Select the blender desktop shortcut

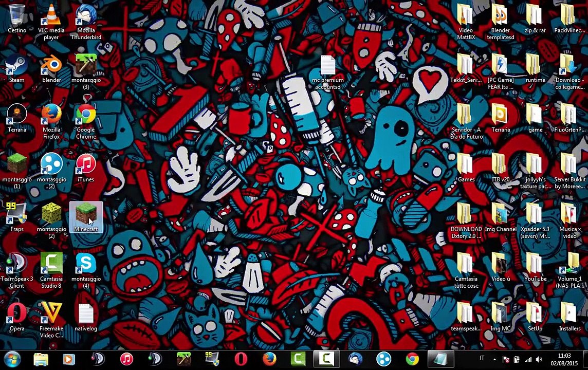[x=51, y=68]
